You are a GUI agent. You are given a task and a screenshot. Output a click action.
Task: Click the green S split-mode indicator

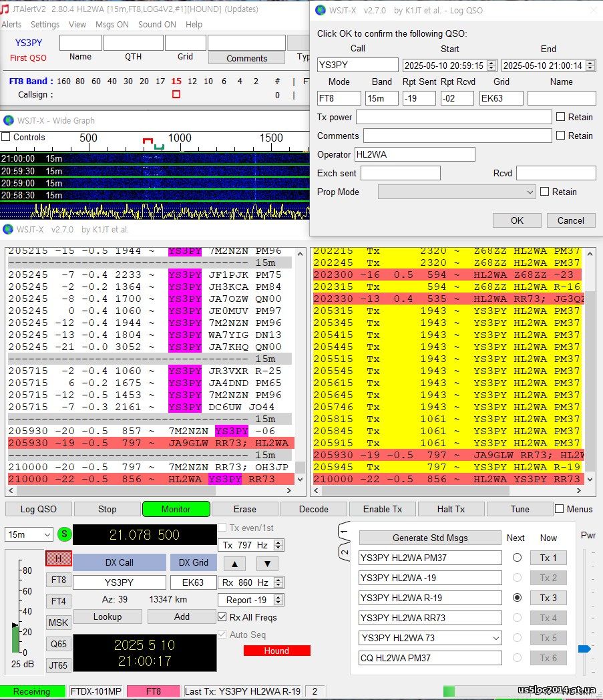65,534
